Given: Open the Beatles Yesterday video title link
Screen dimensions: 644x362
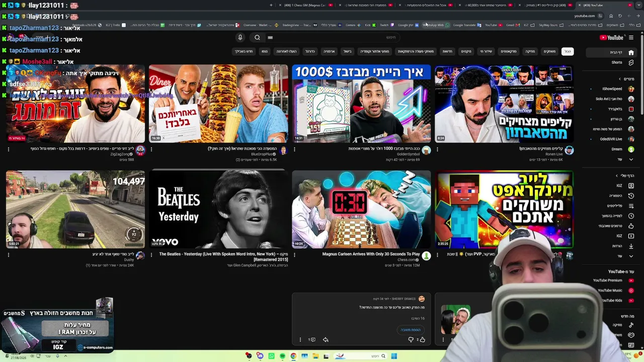Looking at the screenshot, I should 224,257.
